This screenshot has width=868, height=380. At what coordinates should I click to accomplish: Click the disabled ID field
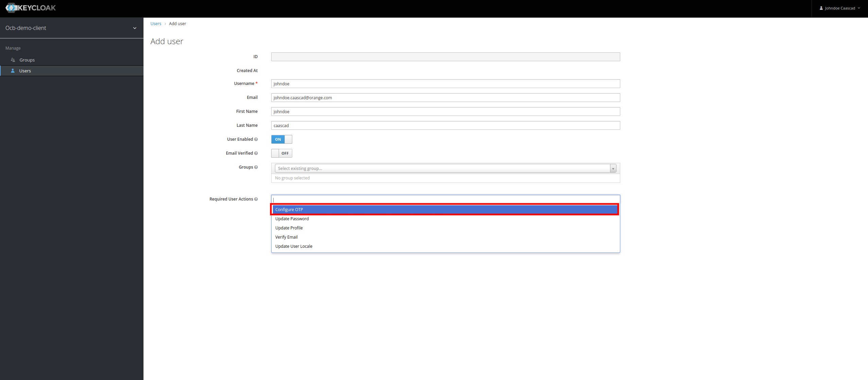click(446, 57)
